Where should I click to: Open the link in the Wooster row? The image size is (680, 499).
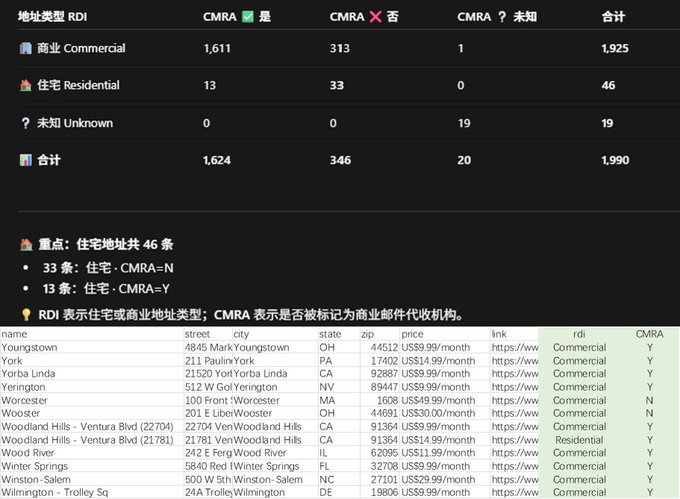(x=514, y=414)
